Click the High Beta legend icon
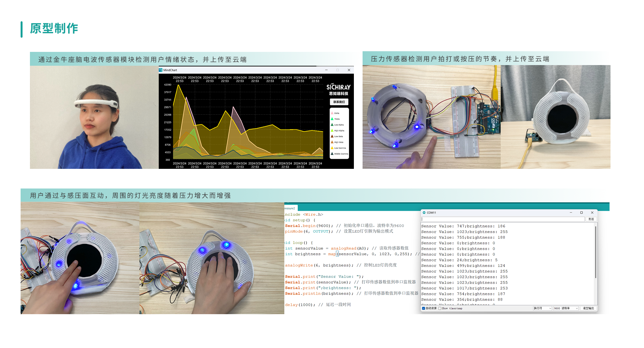The height and width of the screenshot is (348, 644). pos(332,142)
